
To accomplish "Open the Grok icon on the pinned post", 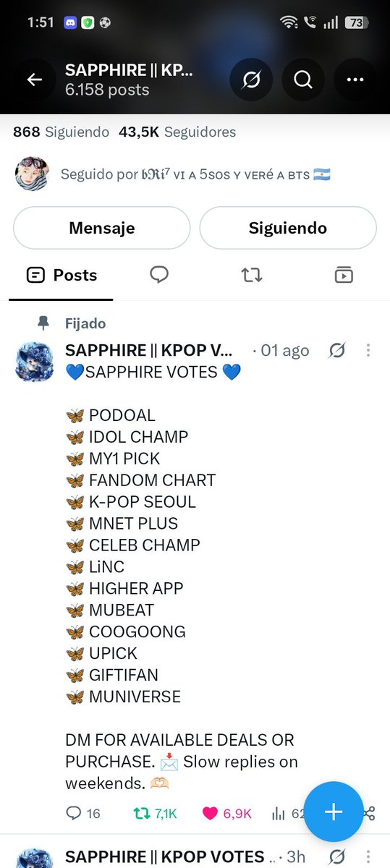I will (x=337, y=351).
